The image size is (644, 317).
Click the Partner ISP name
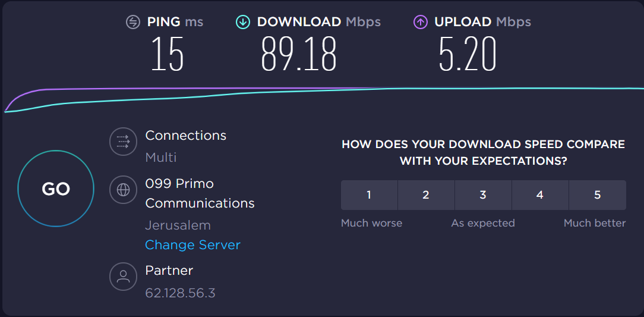tap(169, 271)
